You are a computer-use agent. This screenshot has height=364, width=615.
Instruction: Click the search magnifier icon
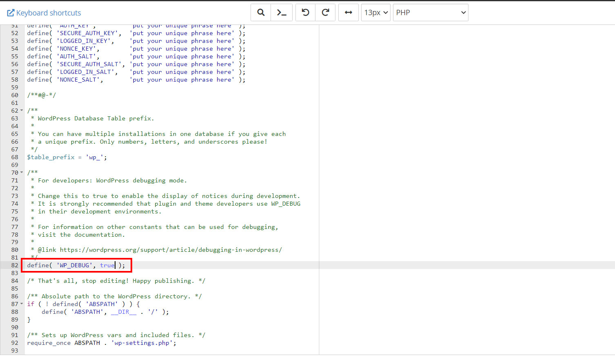(261, 12)
